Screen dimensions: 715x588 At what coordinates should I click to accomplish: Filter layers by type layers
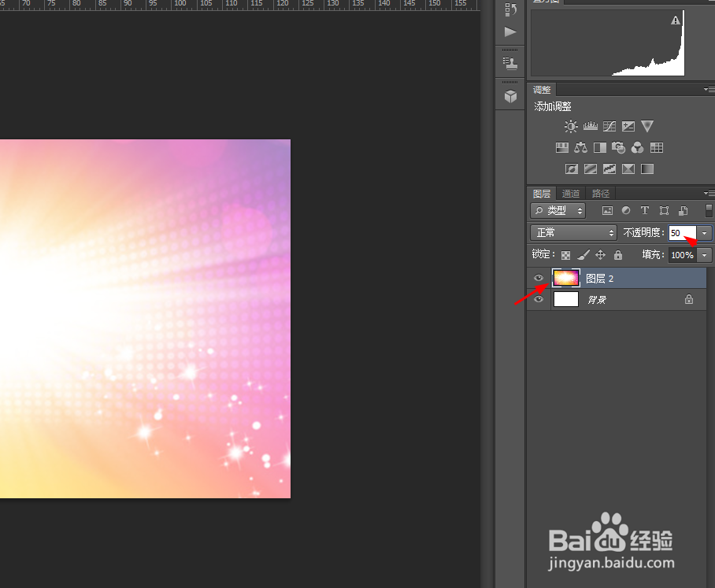pyautogui.click(x=645, y=211)
